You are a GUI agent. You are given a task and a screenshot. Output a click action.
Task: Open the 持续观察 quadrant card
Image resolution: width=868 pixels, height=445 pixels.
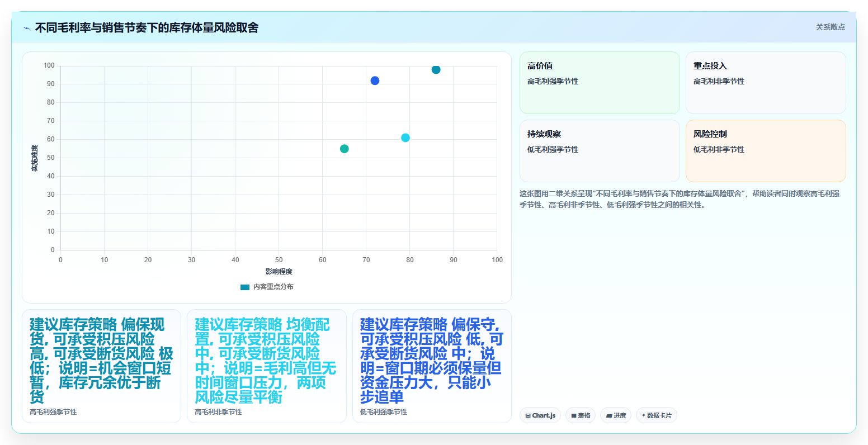(x=600, y=151)
